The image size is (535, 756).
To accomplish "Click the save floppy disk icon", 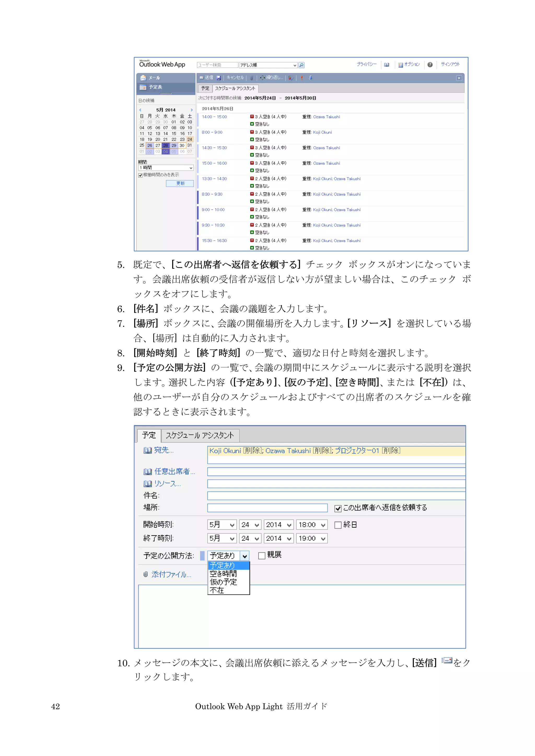I will tap(219, 78).
